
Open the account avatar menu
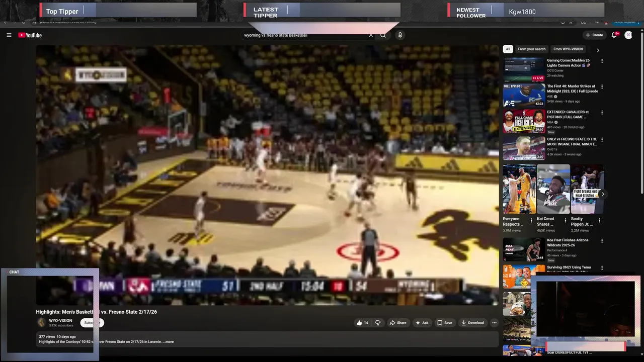pyautogui.click(x=628, y=35)
